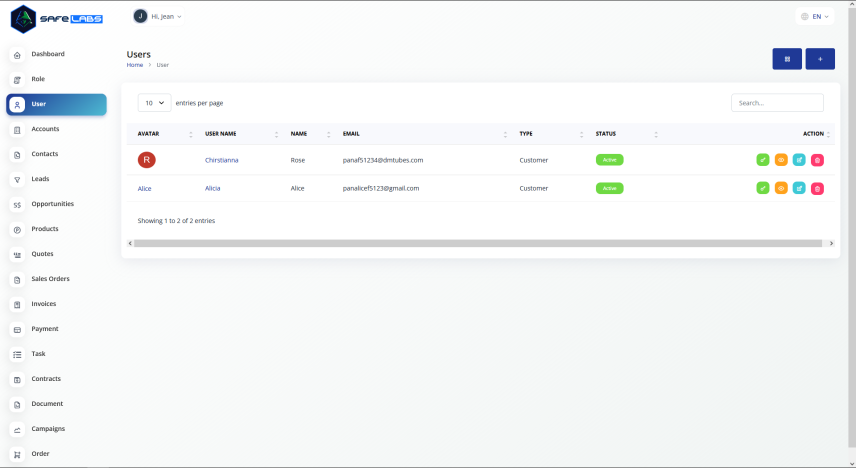Open the Dashboard home icon
Image resolution: width=856 pixels, height=468 pixels.
(x=17, y=55)
